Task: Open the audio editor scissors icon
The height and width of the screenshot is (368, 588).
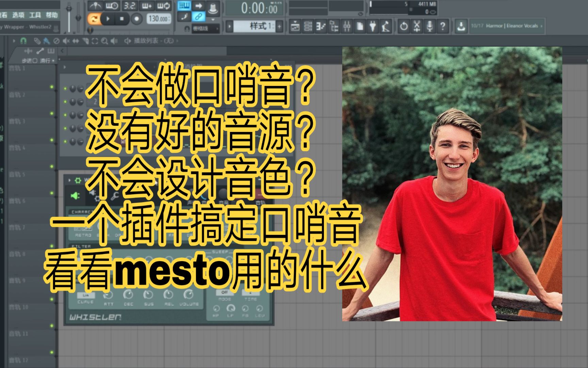Action: pos(417,26)
